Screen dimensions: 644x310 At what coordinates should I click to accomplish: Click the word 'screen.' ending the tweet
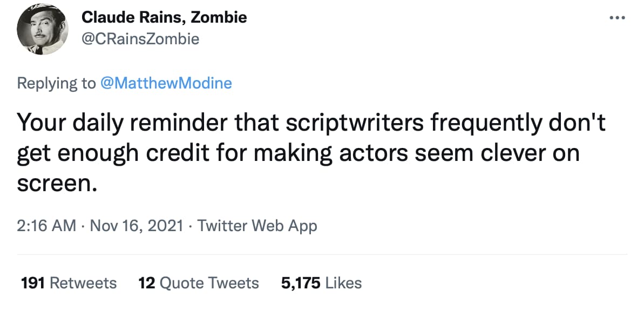click(x=57, y=184)
